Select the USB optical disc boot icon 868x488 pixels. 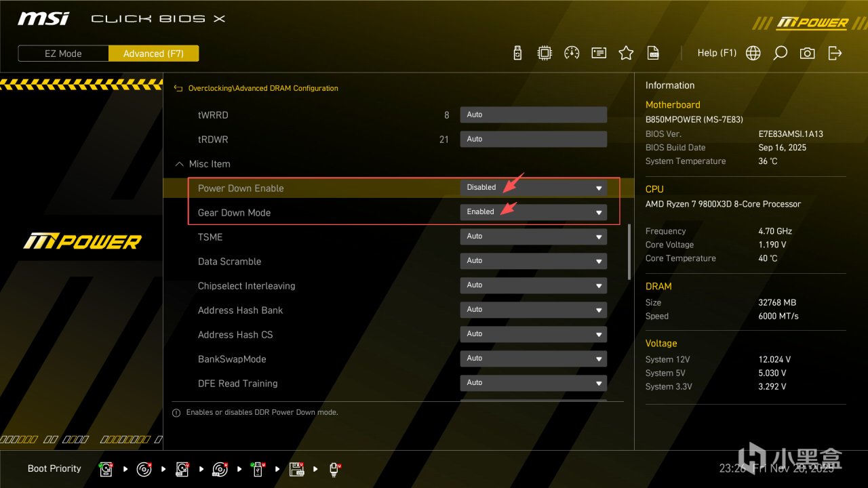(220, 469)
